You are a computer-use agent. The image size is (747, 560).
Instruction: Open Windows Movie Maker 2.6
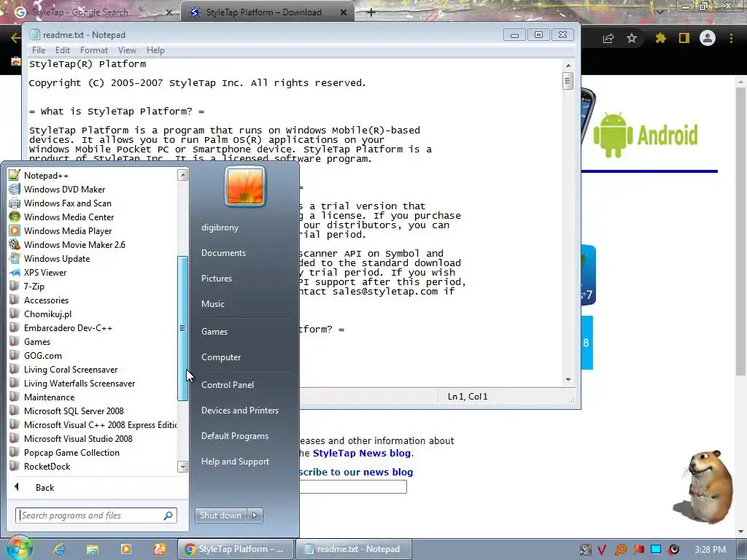coord(74,244)
